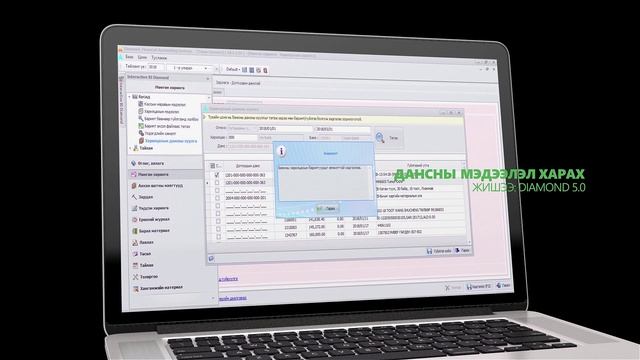
Task: Click the start date field
Action: [284, 129]
